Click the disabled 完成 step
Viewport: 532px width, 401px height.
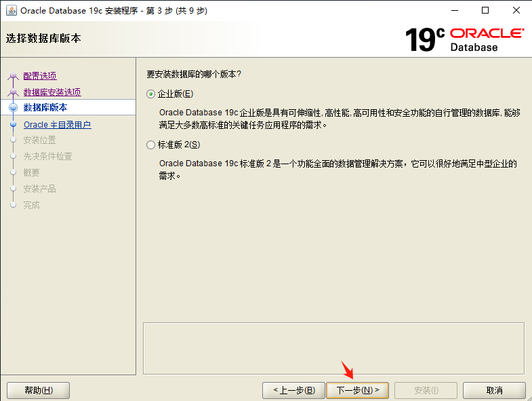(x=31, y=206)
